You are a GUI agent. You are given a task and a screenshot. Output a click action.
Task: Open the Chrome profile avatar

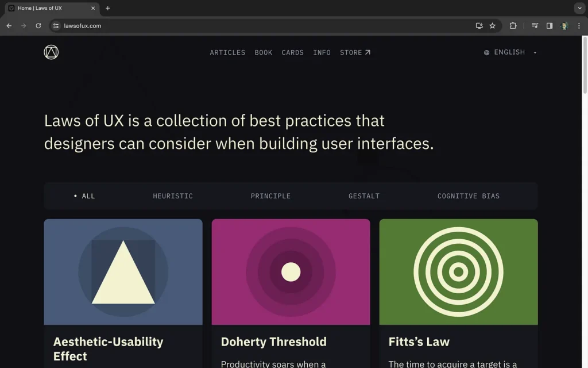pyautogui.click(x=564, y=26)
